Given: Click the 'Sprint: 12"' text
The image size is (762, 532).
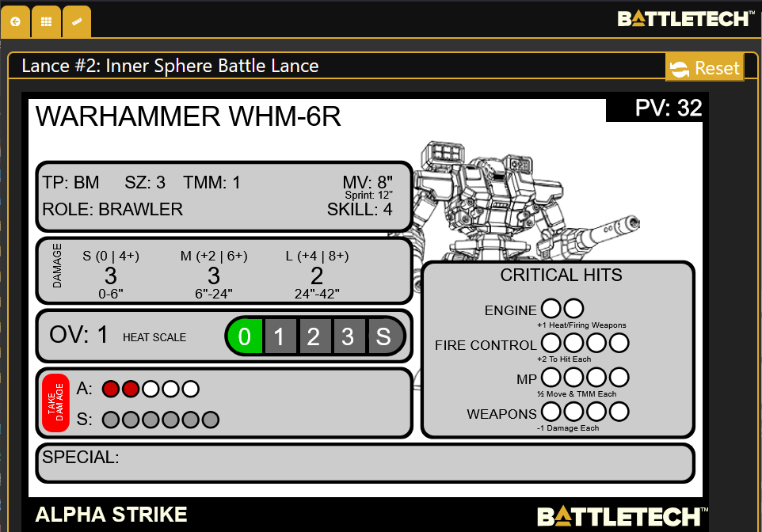Looking at the screenshot, I should [x=369, y=196].
